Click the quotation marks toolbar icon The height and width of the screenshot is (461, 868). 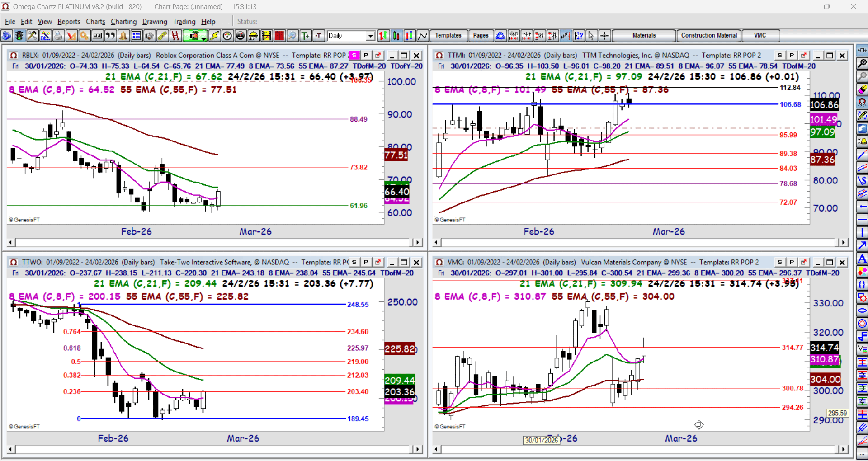pyautogui.click(x=110, y=36)
